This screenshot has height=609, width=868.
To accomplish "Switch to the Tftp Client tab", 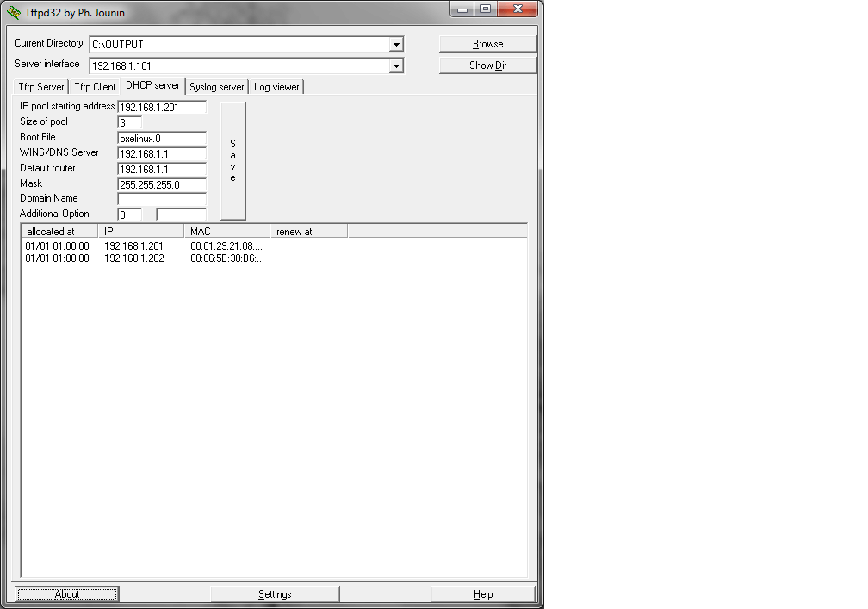I will [x=95, y=87].
